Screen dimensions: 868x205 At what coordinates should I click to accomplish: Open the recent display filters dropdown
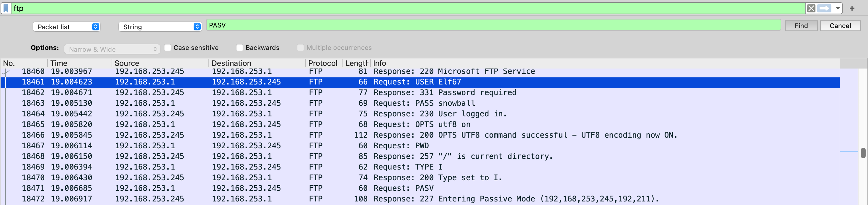pos(837,8)
